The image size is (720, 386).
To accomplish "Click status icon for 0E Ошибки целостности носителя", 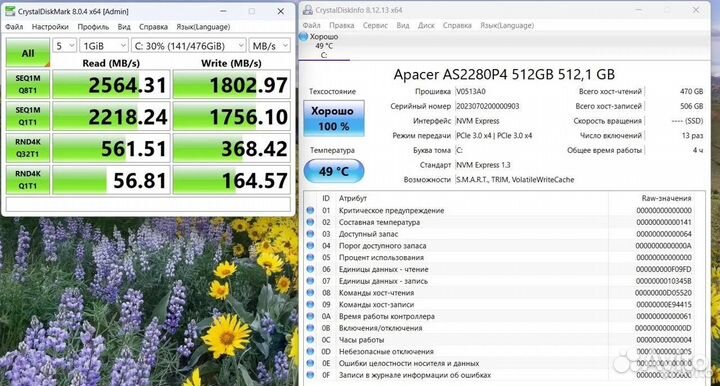I will click(310, 363).
